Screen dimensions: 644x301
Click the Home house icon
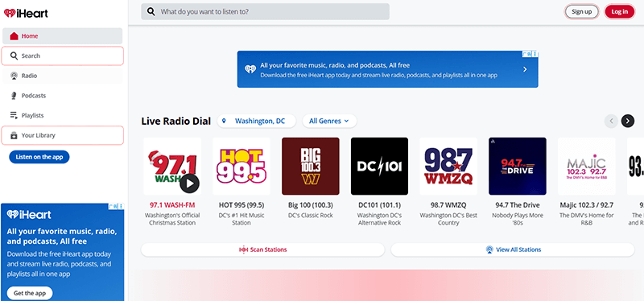(x=14, y=36)
